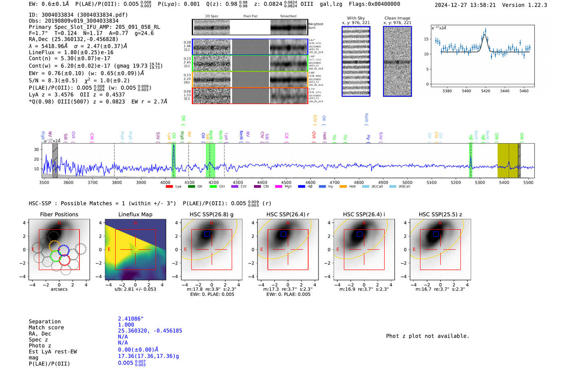Click the blue square in HSC g image
Screen dimensions: 576x392
pos(207,234)
